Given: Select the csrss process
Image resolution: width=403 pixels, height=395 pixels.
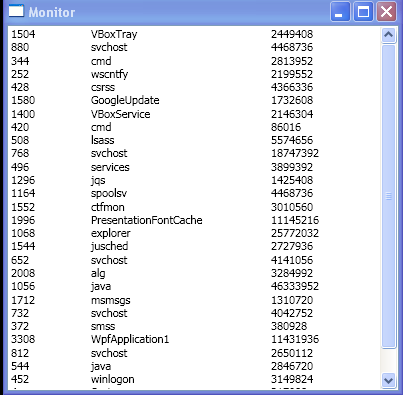Looking at the screenshot, I should coord(103,87).
